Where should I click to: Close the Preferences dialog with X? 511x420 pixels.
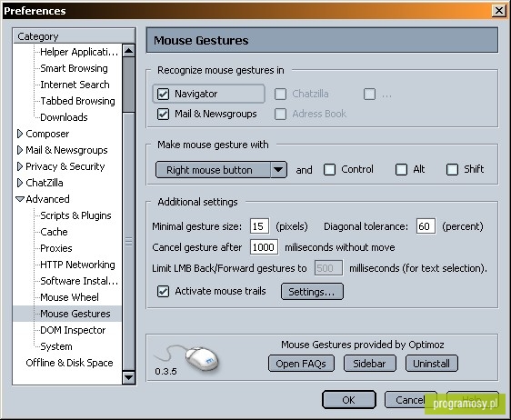click(499, 11)
